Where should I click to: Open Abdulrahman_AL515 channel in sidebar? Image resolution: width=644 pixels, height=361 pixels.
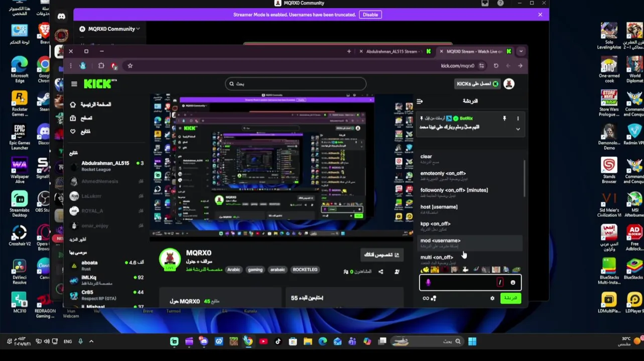pyautogui.click(x=106, y=166)
